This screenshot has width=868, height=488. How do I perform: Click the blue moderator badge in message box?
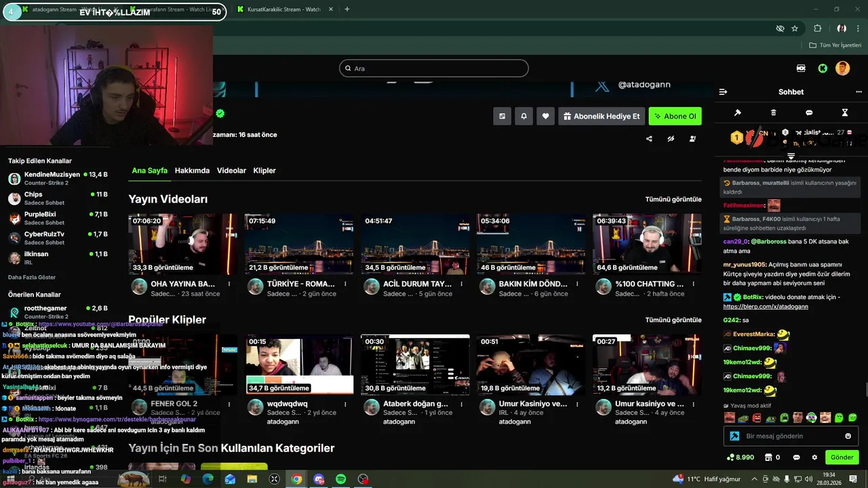(x=734, y=436)
